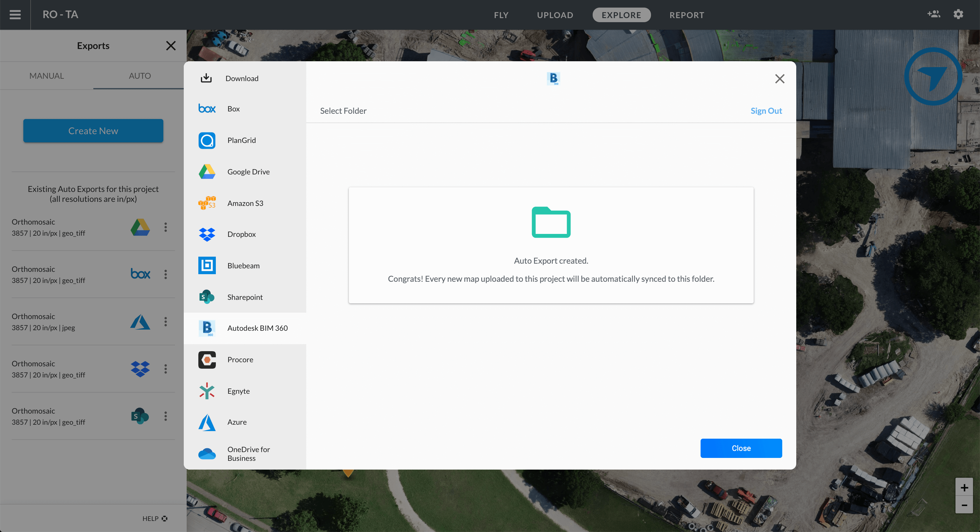980x532 pixels.
Task: Open options for Sharepoint Orthomosaic export
Action: pos(165,416)
